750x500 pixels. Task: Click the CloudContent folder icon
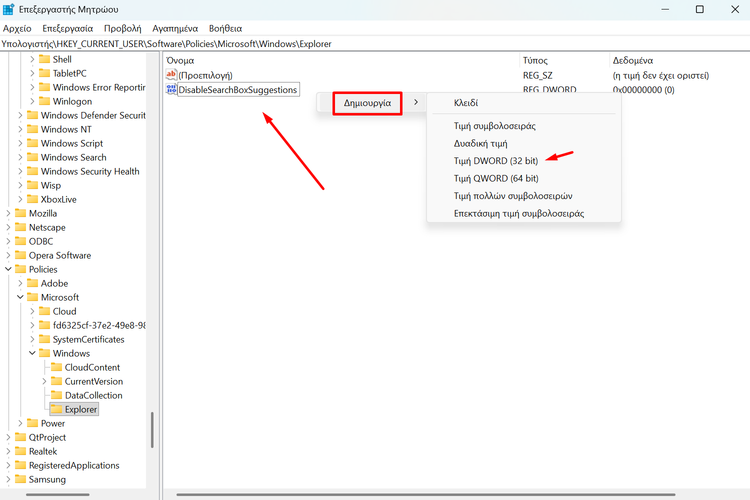[56, 367]
